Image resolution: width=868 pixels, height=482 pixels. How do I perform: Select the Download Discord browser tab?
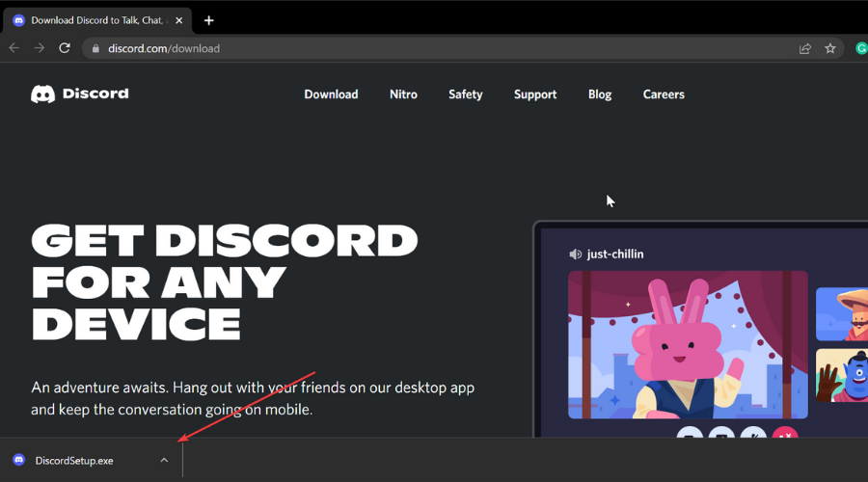[x=96, y=20]
